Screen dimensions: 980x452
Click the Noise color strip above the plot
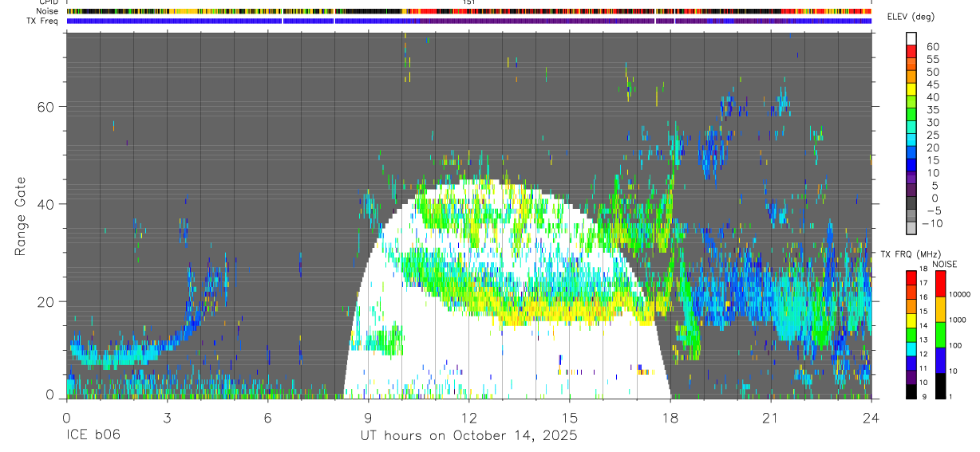pyautogui.click(x=468, y=11)
